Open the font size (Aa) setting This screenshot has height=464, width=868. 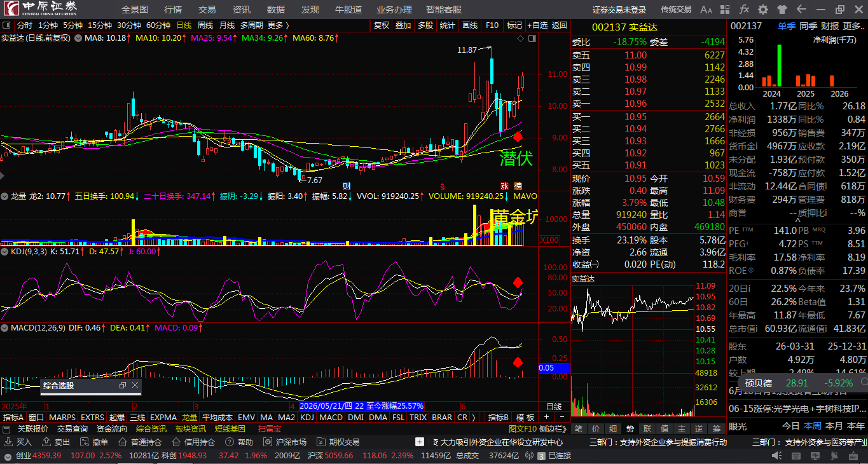706,10
